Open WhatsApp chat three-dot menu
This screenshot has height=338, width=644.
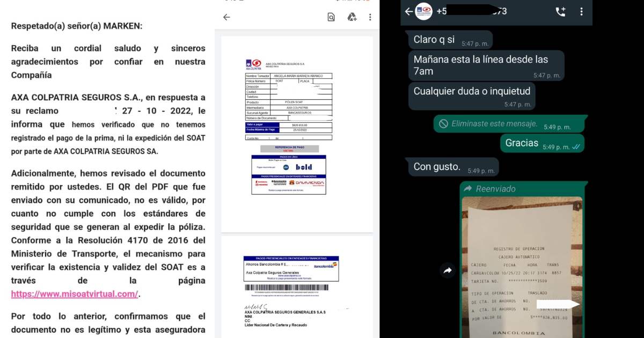582,12
